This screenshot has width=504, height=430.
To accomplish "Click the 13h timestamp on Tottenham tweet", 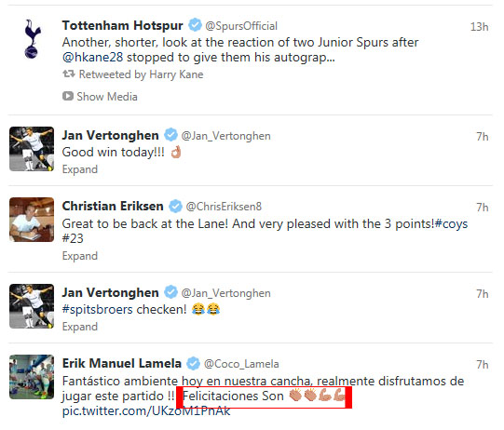I will tap(479, 27).
